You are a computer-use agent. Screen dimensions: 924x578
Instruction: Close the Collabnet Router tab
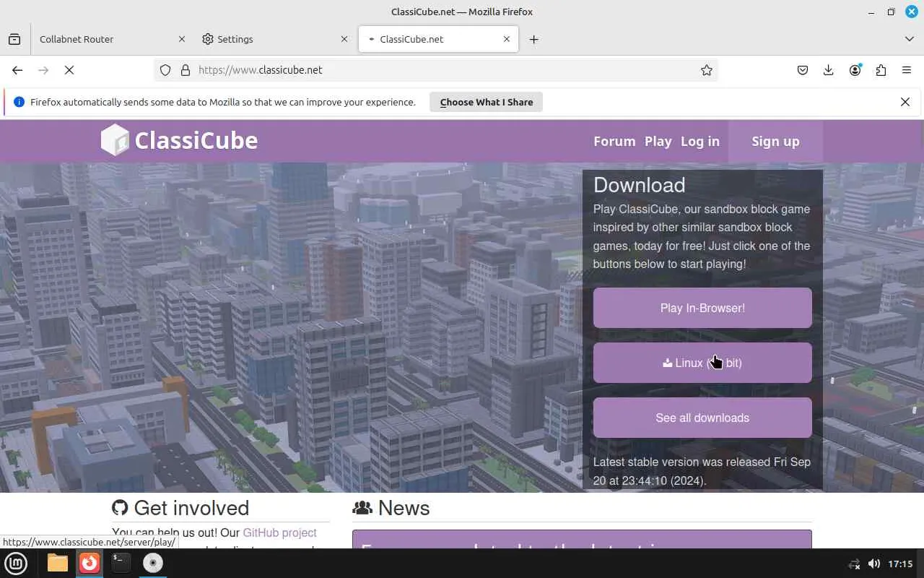coord(182,39)
